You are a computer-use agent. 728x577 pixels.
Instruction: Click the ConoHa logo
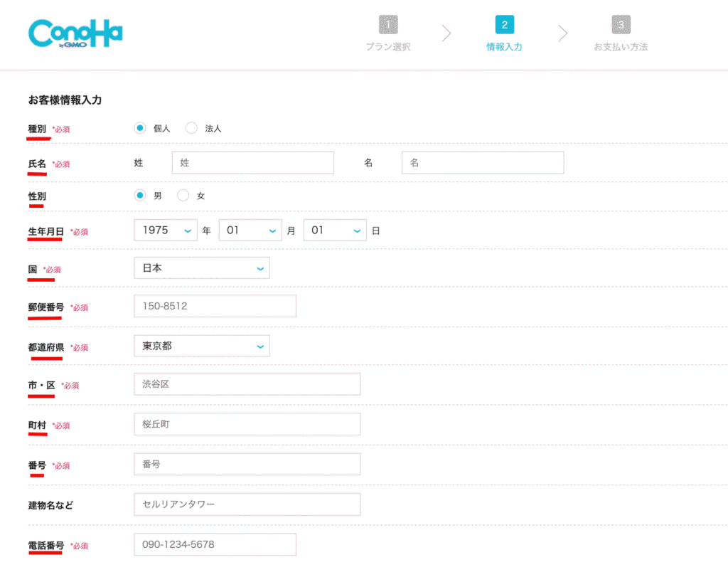75,33
